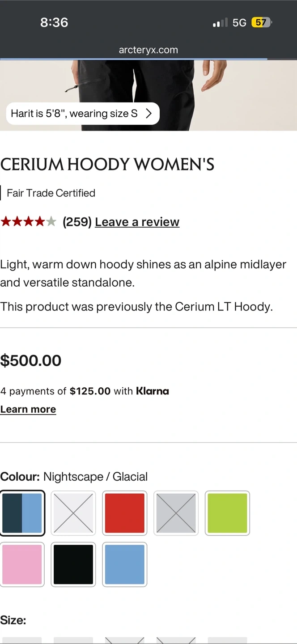Image resolution: width=297 pixels, height=644 pixels.
Task: Tap the Fair Trade Certified label
Action: (51, 193)
